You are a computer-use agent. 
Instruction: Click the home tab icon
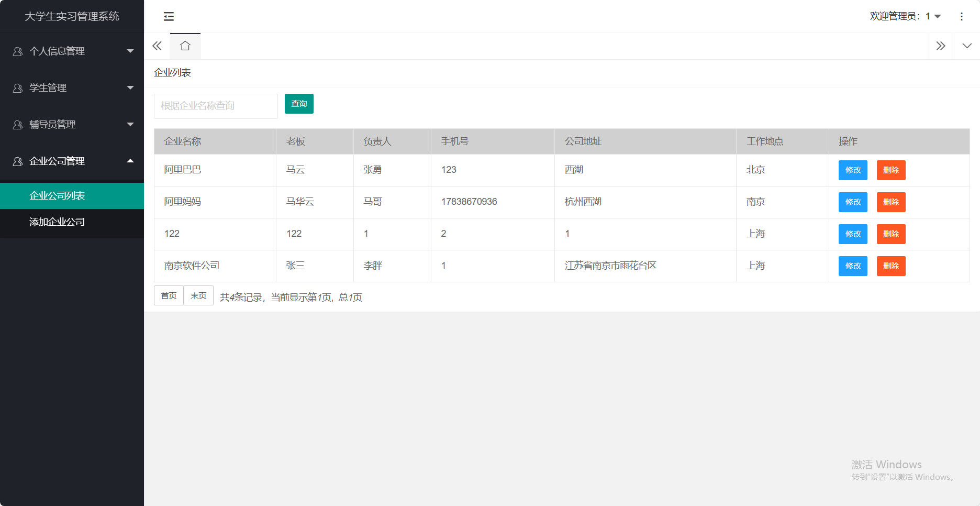(x=185, y=46)
